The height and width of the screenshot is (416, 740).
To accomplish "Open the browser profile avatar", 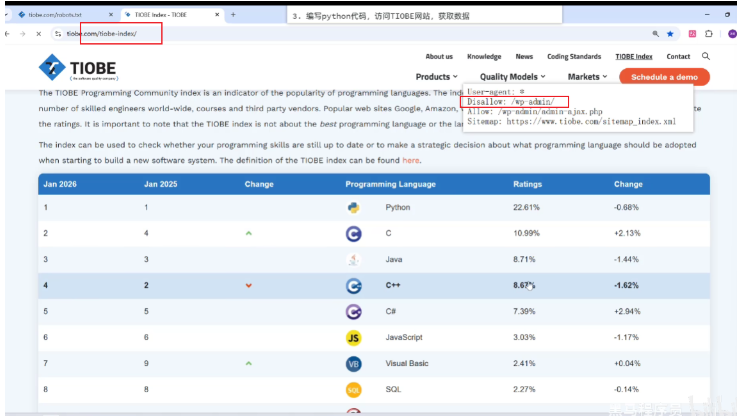I will (732, 34).
